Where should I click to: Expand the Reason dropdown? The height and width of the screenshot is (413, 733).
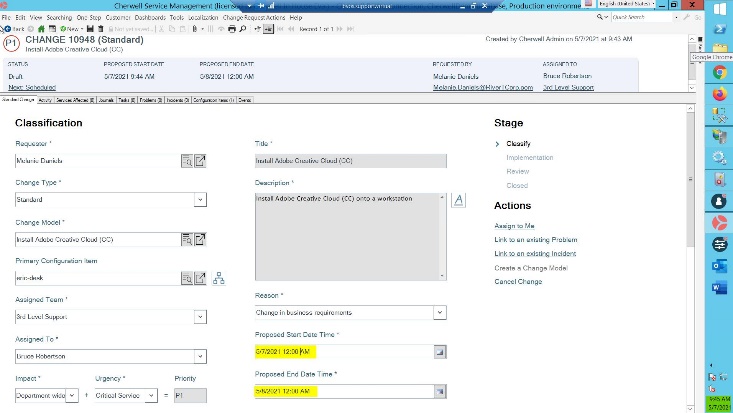click(x=440, y=313)
